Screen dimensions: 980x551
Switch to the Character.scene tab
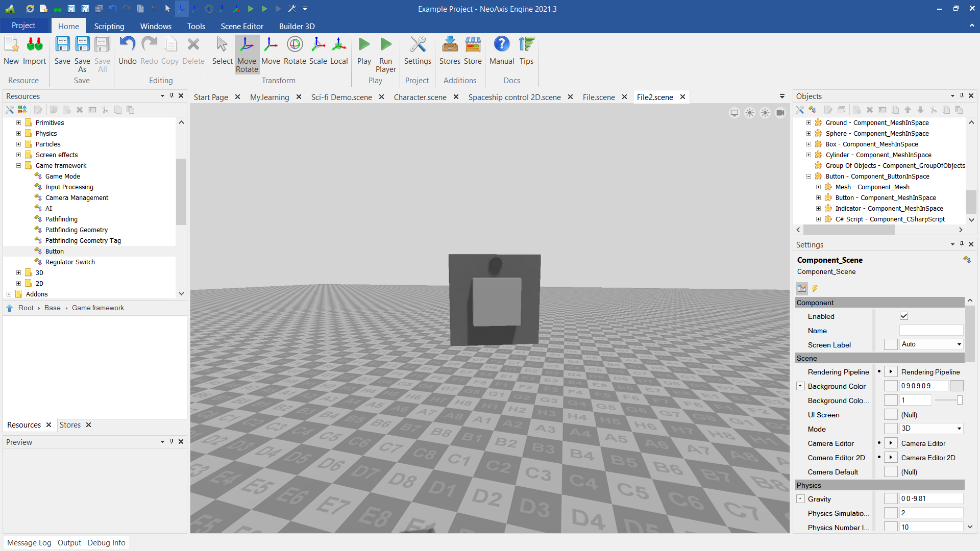[x=420, y=97]
